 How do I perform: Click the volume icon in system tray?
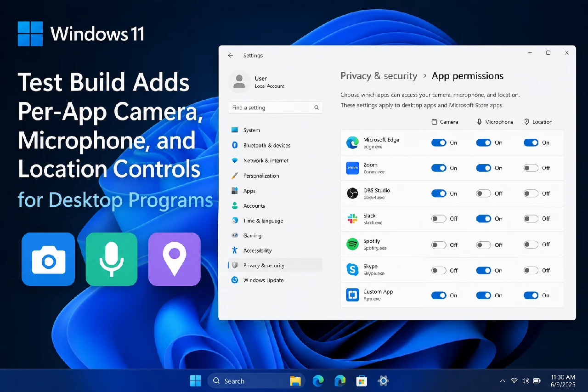[525, 381]
